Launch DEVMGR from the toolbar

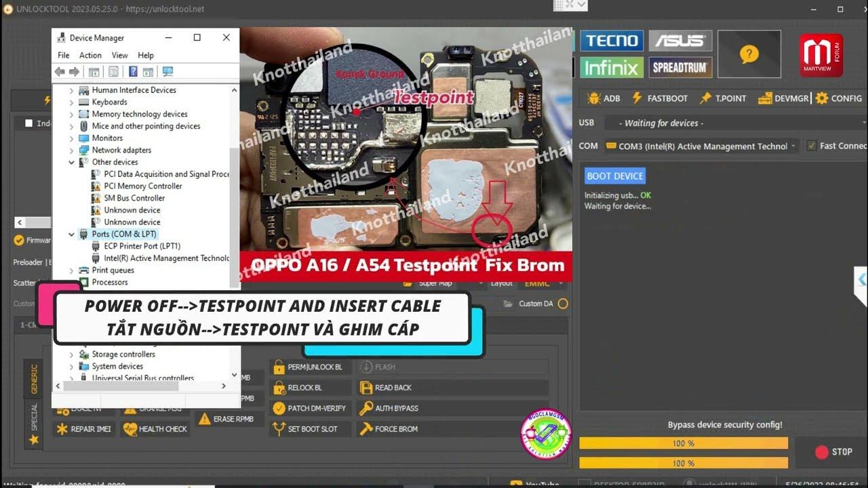[783, 98]
